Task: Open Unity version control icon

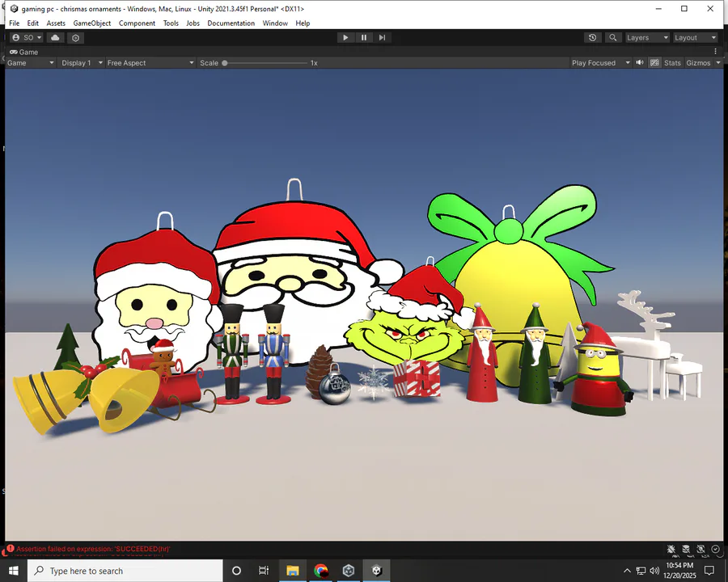Action: [x=76, y=38]
